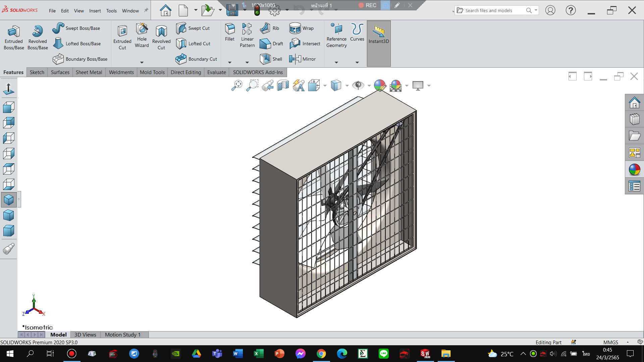The image size is (644, 362).
Task: Toggle Hide/Show Items eye icon
Action: tap(358, 85)
